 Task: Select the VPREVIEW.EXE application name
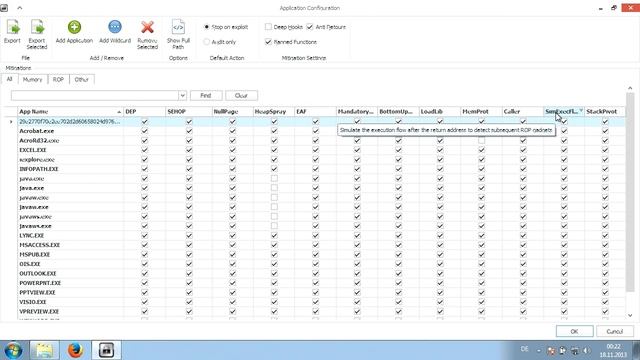point(39,311)
